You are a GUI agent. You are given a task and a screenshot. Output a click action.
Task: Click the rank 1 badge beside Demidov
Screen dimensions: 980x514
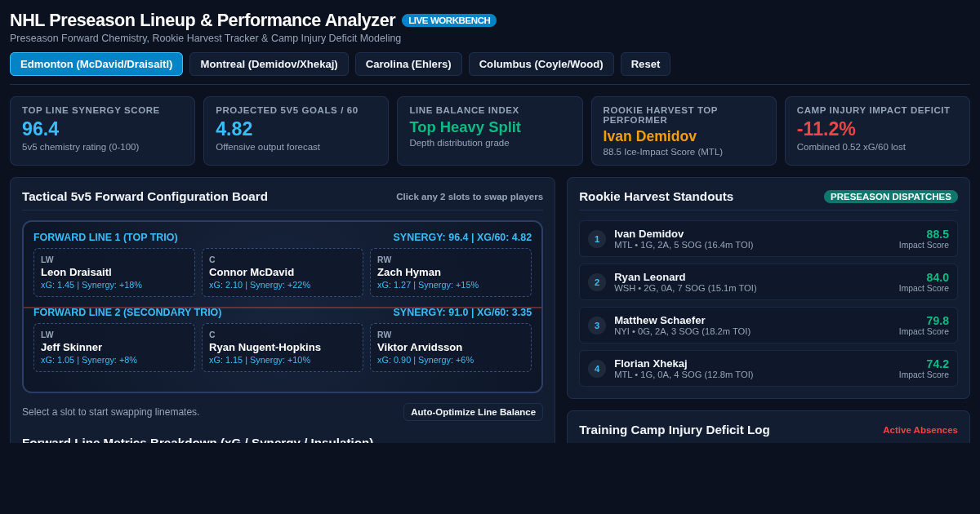(x=597, y=239)
